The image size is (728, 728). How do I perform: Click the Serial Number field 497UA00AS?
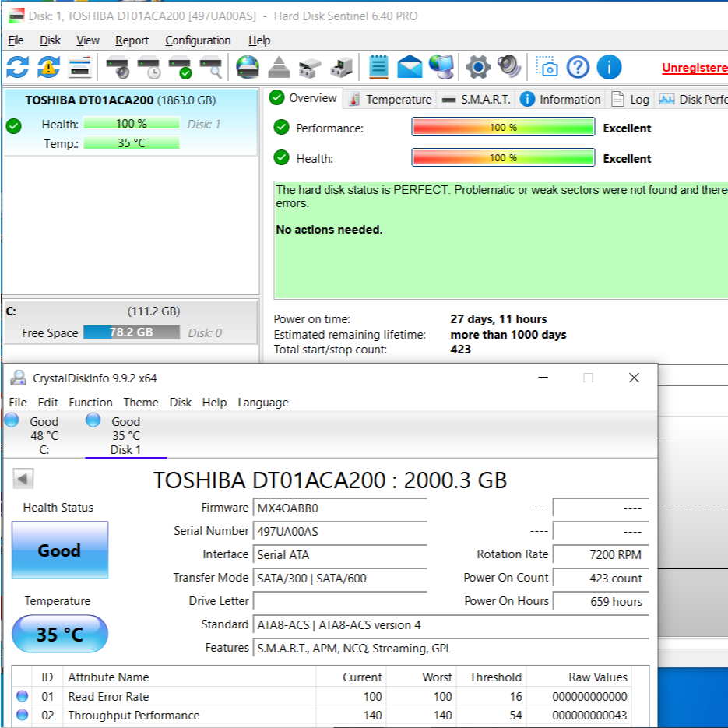click(339, 531)
